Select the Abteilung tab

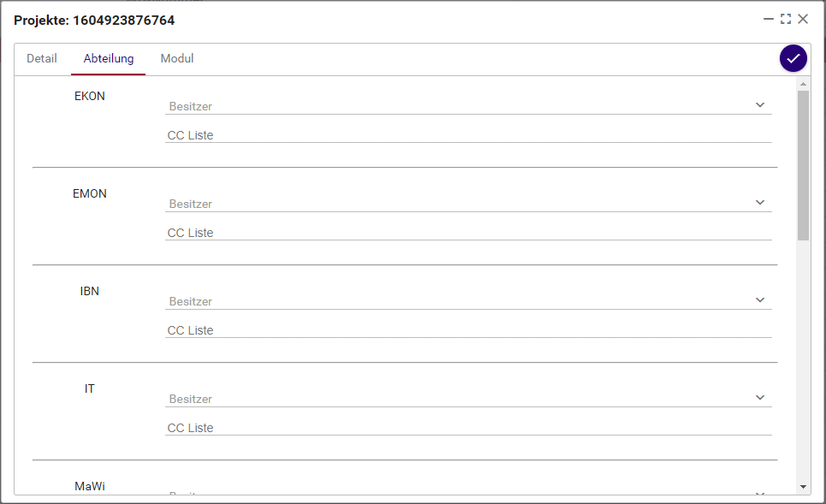click(109, 59)
